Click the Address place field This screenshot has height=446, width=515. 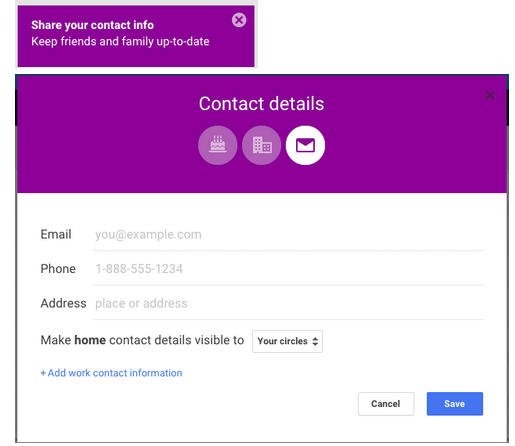288,303
